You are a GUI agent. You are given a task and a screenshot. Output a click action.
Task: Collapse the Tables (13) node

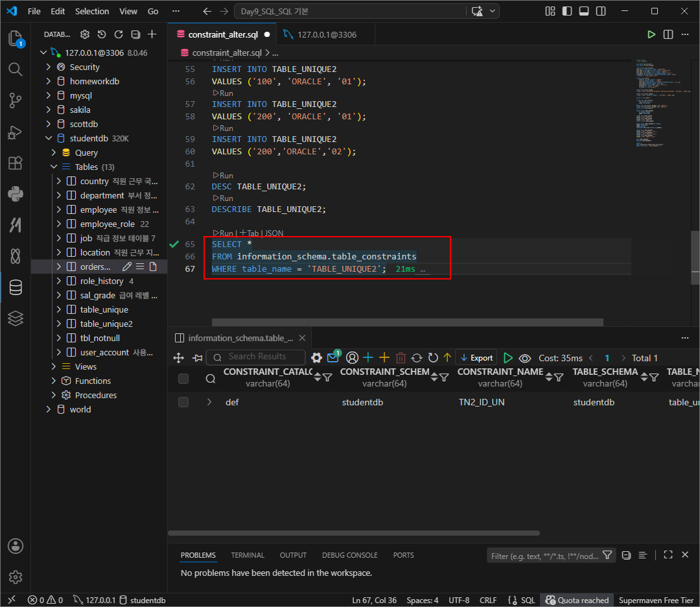[x=54, y=167]
